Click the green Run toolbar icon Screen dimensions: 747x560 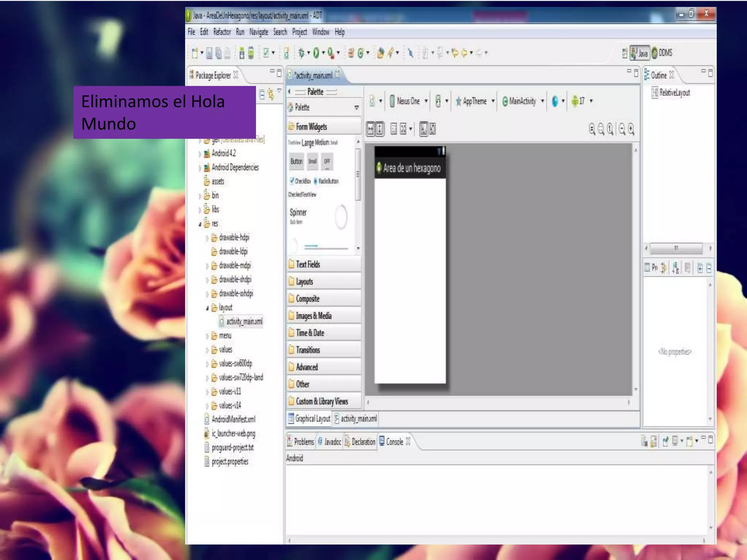[x=316, y=53]
